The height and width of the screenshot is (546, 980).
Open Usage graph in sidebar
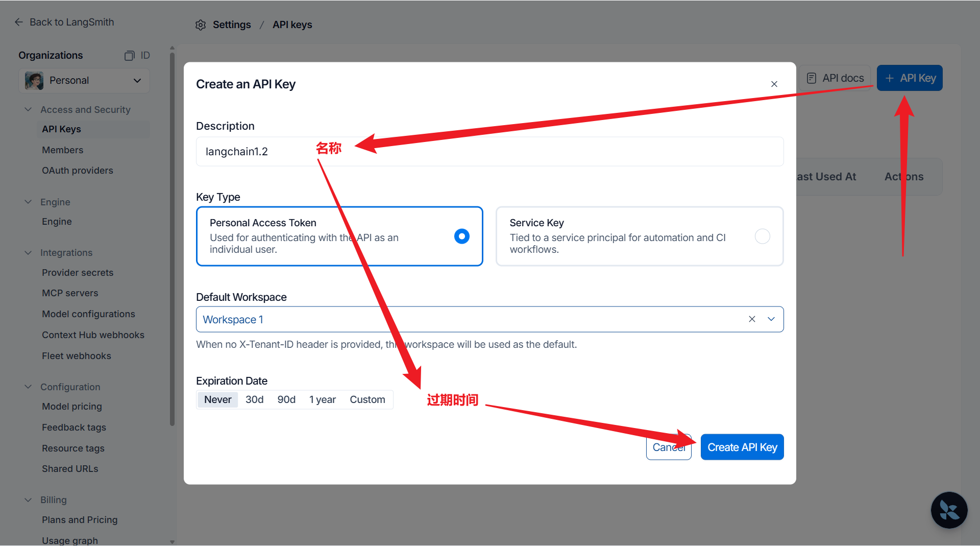pos(70,540)
